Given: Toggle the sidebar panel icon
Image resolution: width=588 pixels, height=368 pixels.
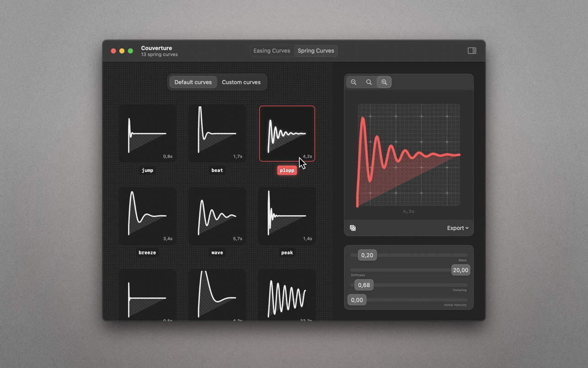Looking at the screenshot, I should click(472, 51).
